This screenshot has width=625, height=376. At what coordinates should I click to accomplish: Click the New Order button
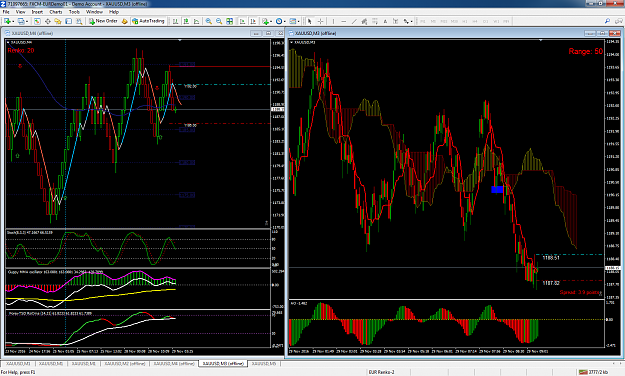(x=103, y=21)
